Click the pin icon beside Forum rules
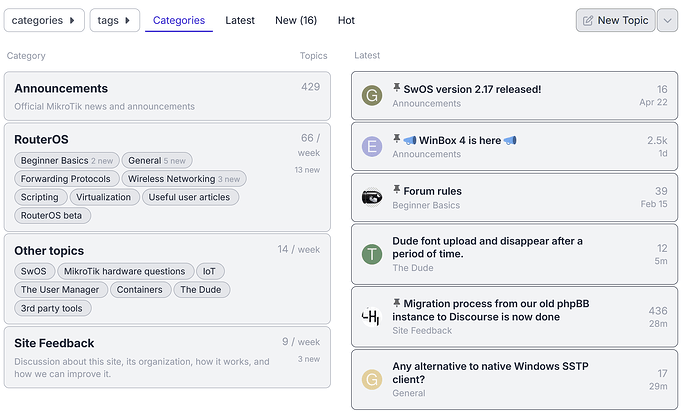 click(x=396, y=190)
